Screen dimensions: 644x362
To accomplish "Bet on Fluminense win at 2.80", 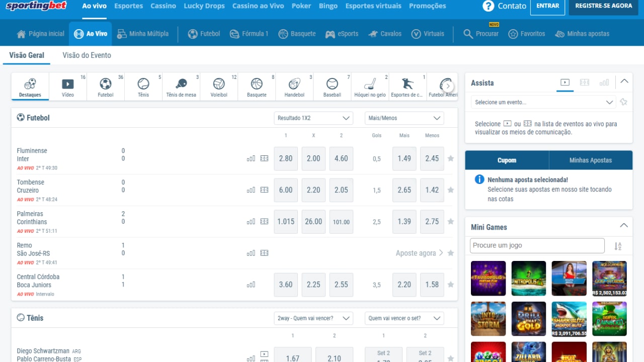I will [x=286, y=158].
